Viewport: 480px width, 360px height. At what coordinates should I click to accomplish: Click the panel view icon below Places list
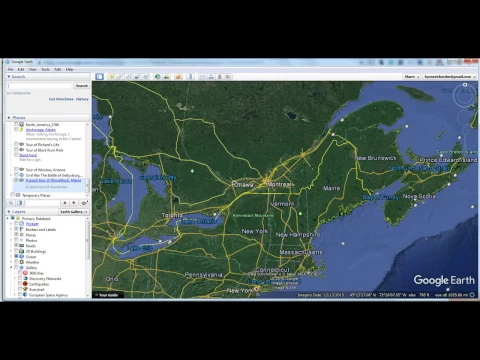click(x=20, y=203)
